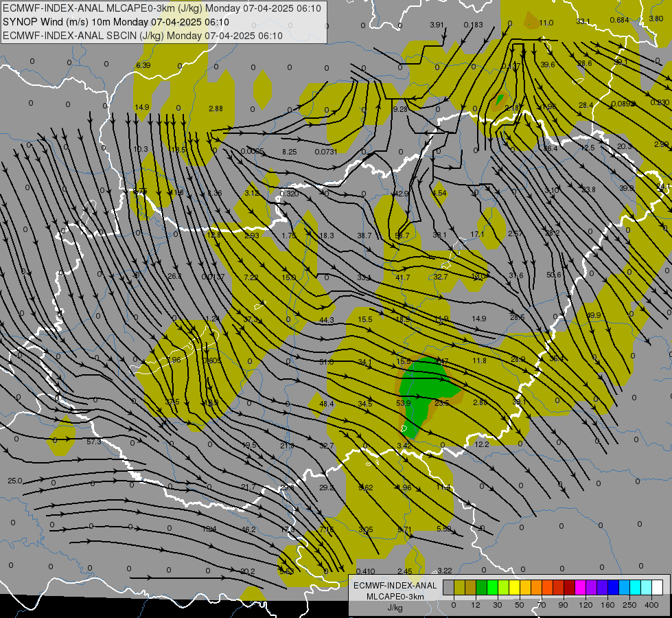The height and width of the screenshot is (618, 672).
Task: Click the map value 9.28
Action: pyautogui.click(x=400, y=109)
